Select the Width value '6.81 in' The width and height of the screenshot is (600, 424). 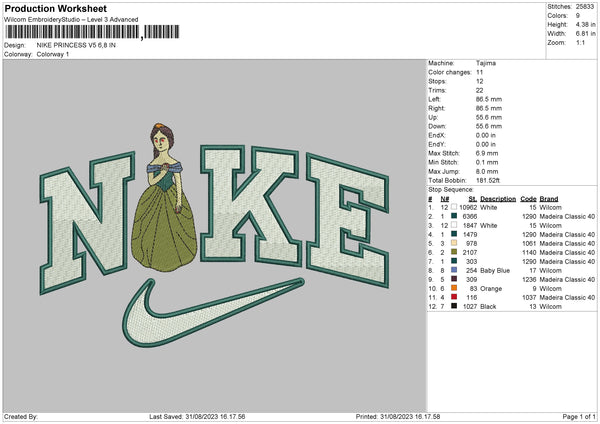[x=585, y=34]
